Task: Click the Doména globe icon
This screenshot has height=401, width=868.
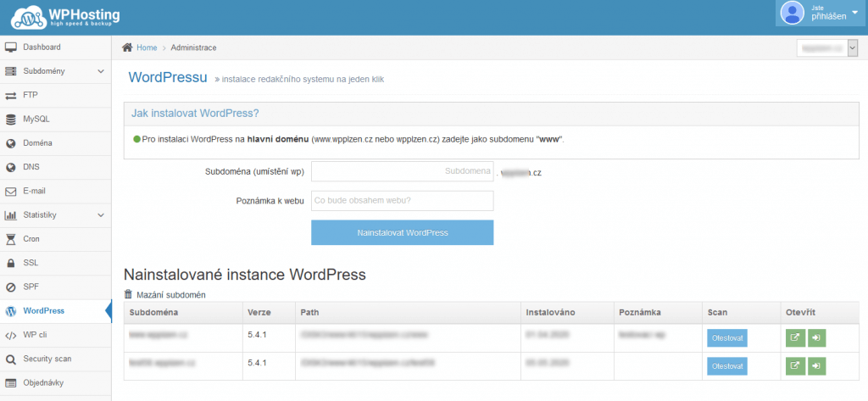Action: tap(10, 143)
